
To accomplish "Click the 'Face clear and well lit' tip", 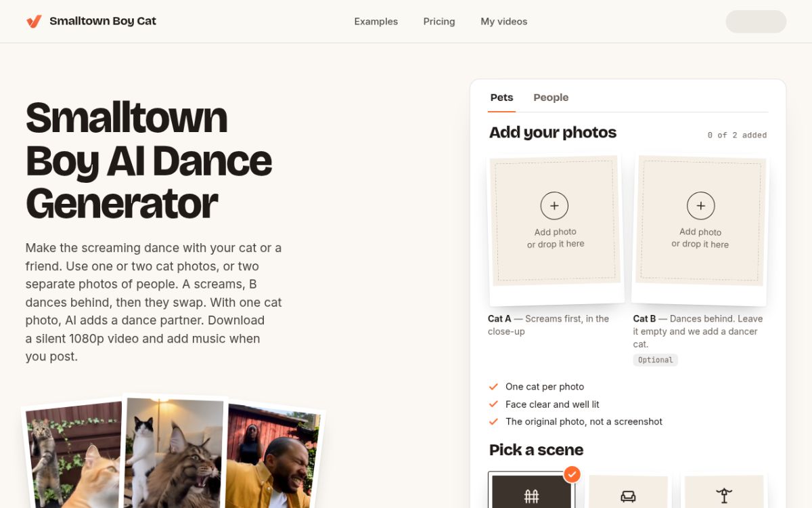I will pyautogui.click(x=552, y=404).
